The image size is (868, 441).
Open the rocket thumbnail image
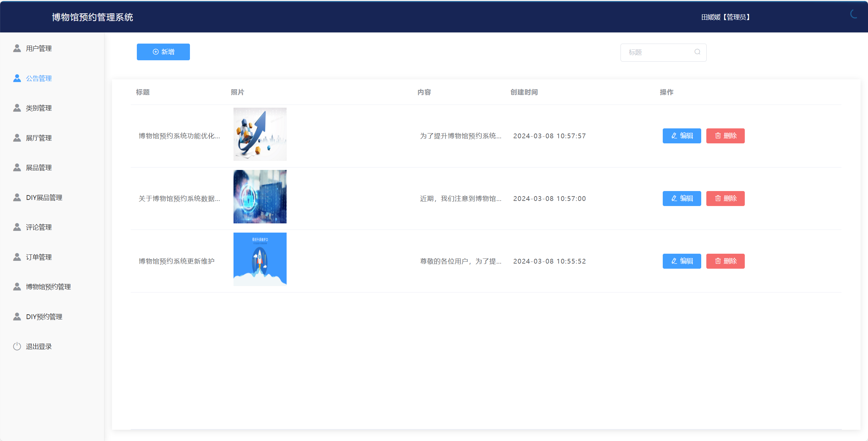[260, 259]
